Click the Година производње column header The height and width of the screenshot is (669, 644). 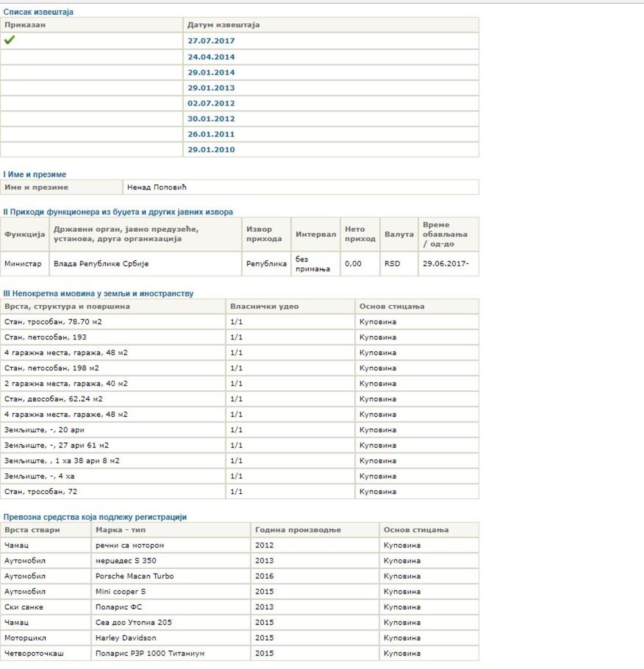pyautogui.click(x=298, y=529)
